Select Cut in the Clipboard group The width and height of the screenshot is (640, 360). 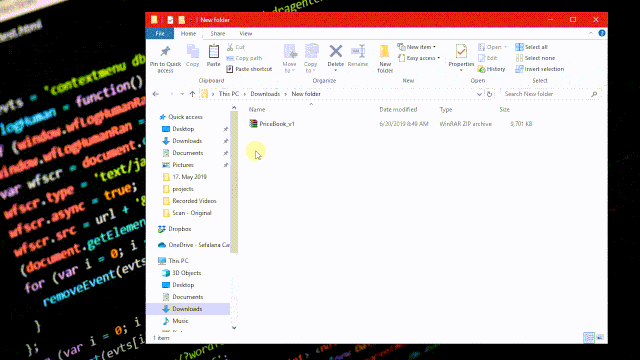236,47
